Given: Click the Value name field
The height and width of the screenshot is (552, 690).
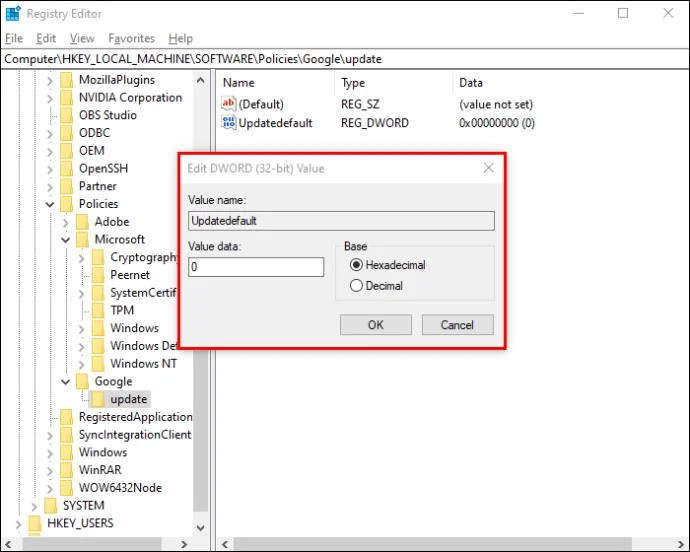Looking at the screenshot, I should point(341,221).
